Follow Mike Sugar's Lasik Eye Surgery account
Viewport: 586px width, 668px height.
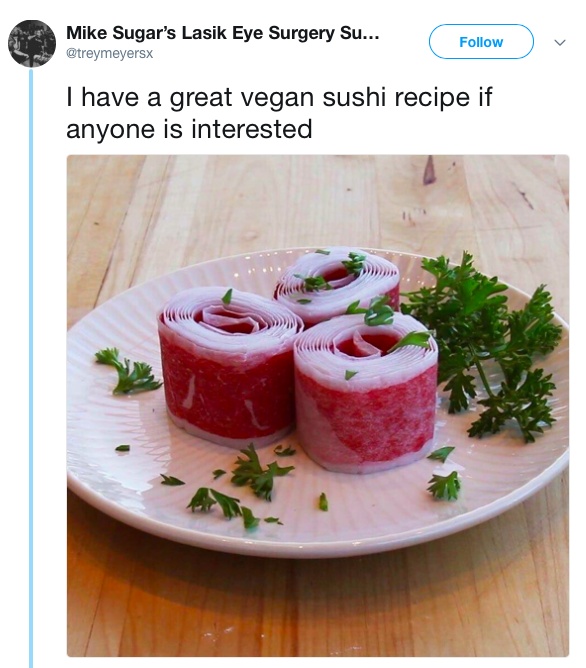481,42
